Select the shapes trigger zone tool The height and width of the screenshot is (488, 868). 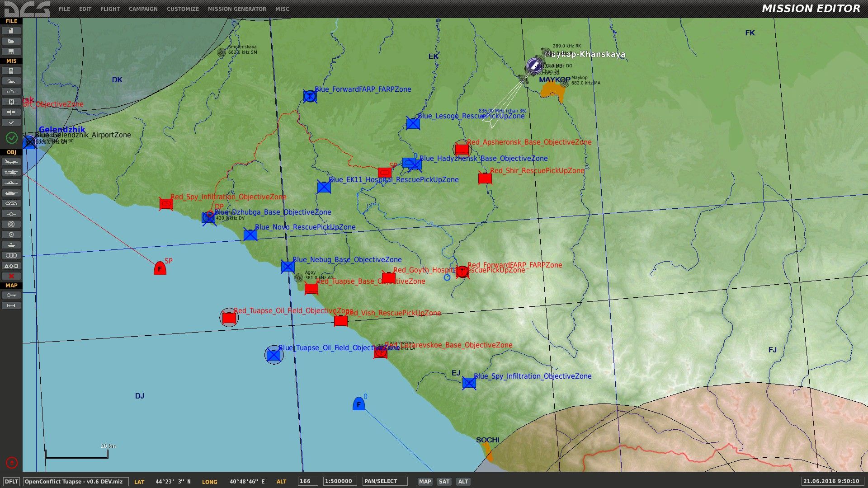point(11,266)
